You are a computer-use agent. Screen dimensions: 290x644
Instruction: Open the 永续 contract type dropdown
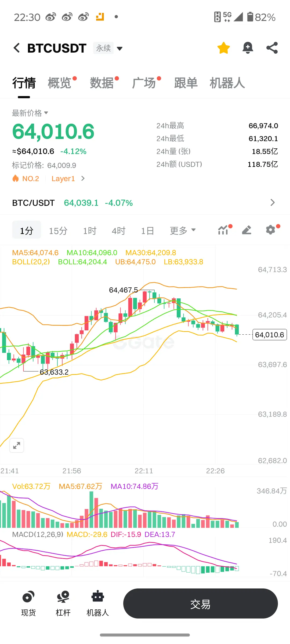pos(108,48)
